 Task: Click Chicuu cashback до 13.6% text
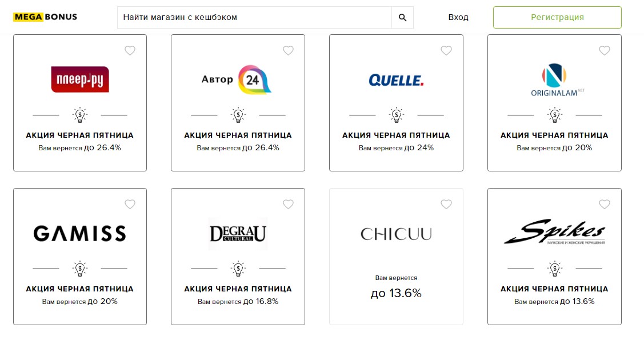click(x=396, y=294)
